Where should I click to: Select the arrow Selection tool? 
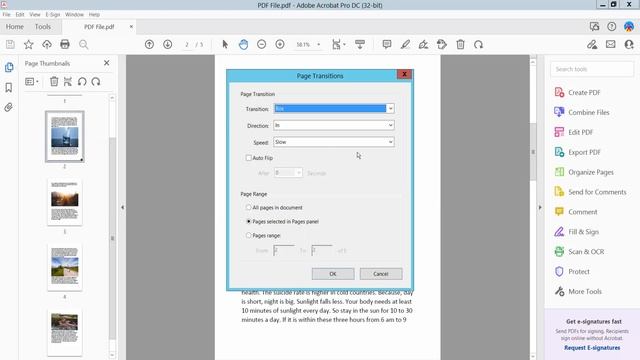pyautogui.click(x=225, y=44)
